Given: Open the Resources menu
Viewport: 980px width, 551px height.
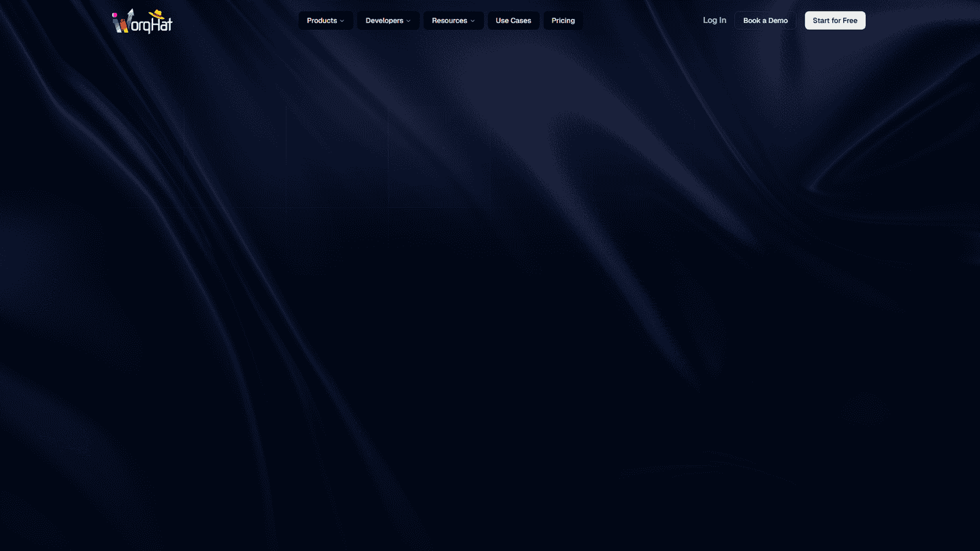Looking at the screenshot, I should pyautogui.click(x=450, y=20).
